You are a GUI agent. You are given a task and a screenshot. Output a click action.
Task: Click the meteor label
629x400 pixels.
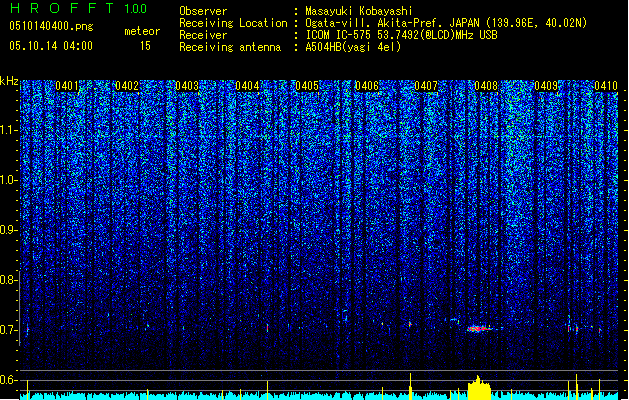pyautogui.click(x=142, y=31)
